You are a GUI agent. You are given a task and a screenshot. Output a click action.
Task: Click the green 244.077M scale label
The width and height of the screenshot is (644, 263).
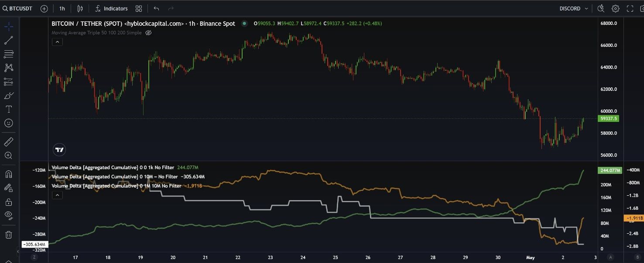tap(610, 170)
